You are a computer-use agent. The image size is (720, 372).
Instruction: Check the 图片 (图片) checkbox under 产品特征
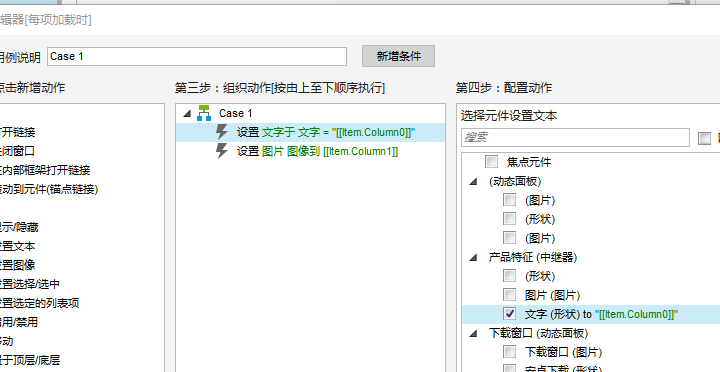(509, 294)
